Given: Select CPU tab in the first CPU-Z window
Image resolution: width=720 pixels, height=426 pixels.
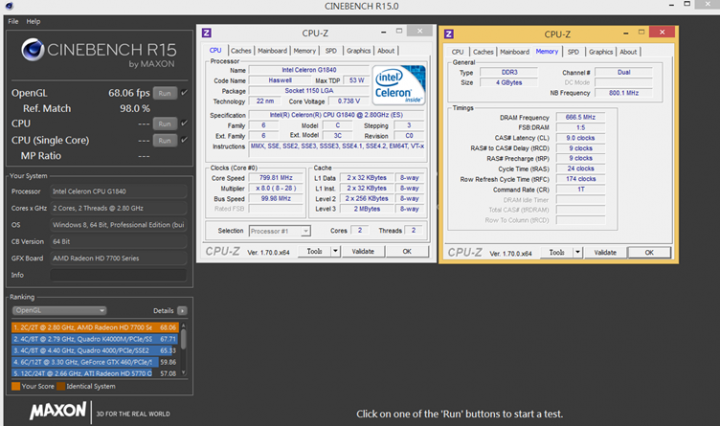Looking at the screenshot, I should click(x=215, y=50).
